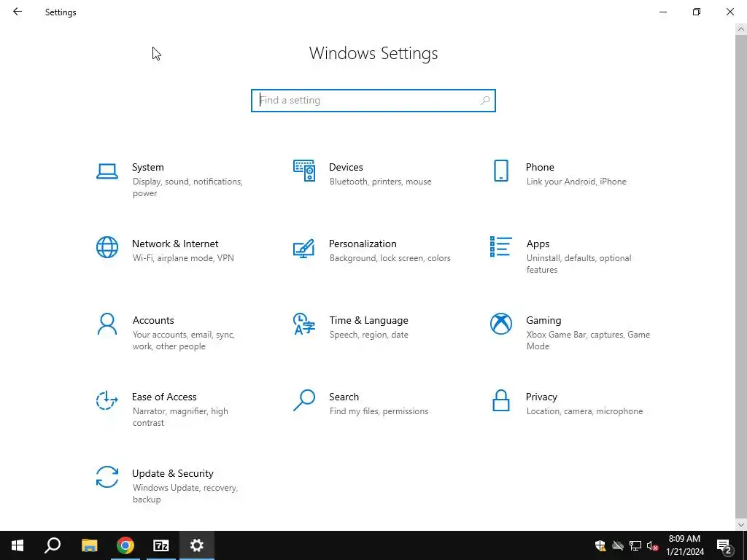Click 'Find my files, permissions' description
Viewport: 747px width, 560px height.
[x=379, y=411]
